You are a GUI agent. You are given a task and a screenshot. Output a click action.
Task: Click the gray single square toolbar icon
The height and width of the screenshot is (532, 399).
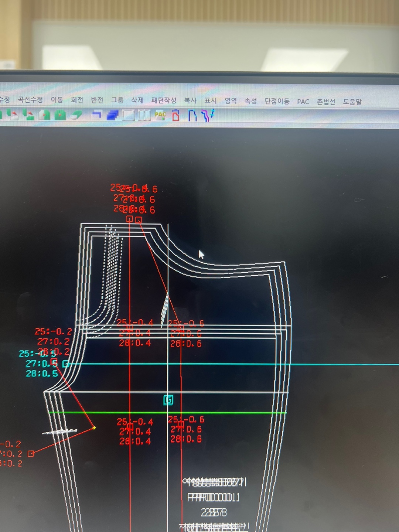coord(128,115)
